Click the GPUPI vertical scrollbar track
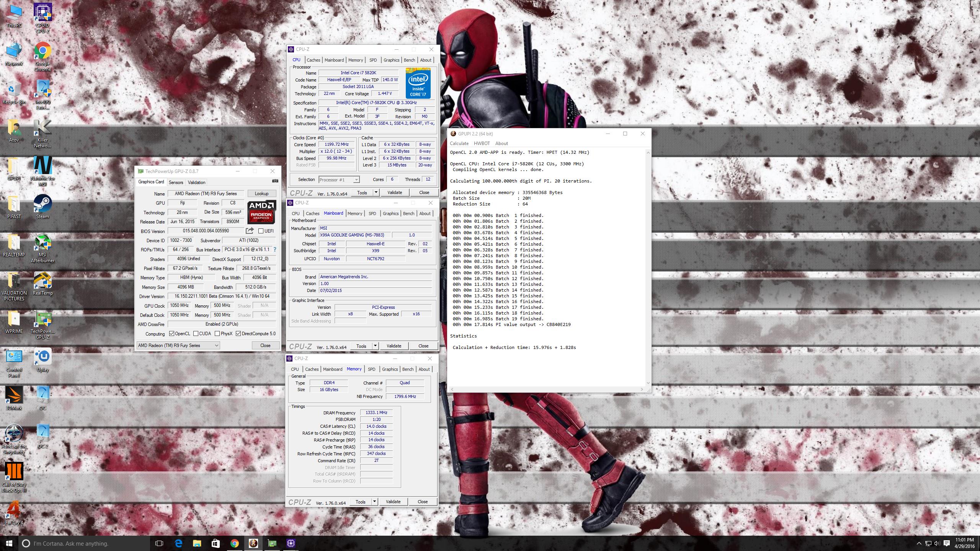The image size is (980, 551). pos(648,268)
